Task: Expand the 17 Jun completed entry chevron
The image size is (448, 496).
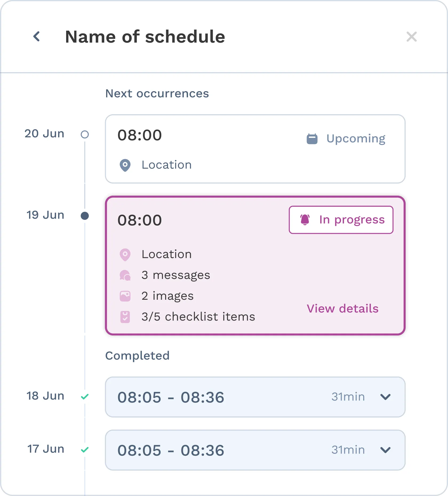Action: coord(385,450)
